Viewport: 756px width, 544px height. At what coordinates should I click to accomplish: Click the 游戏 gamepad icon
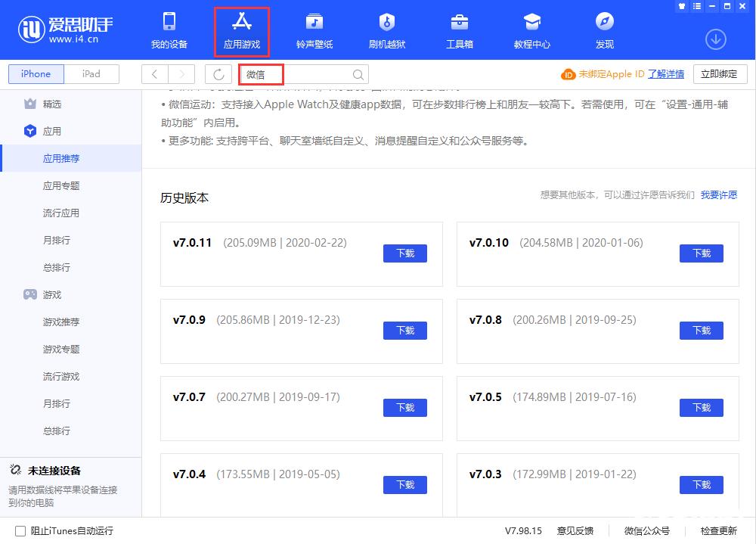[30, 294]
